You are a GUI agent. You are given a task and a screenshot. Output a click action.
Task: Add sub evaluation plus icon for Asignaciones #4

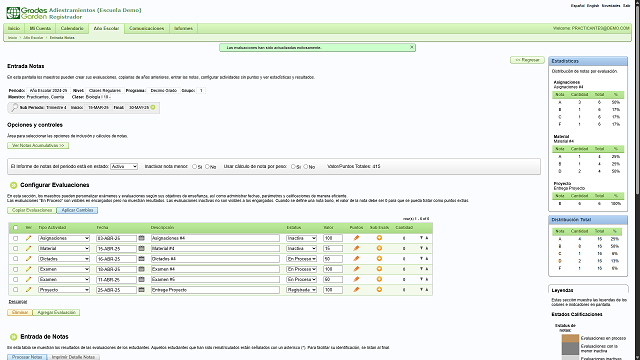pos(379,238)
